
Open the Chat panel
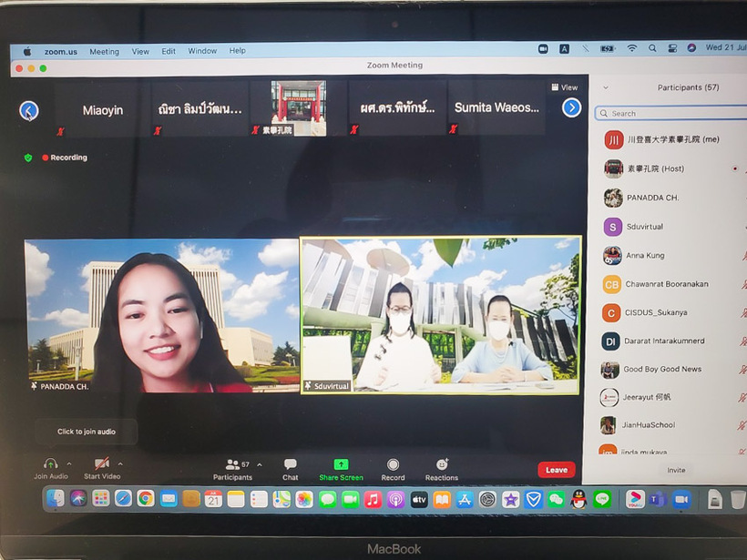[290, 464]
